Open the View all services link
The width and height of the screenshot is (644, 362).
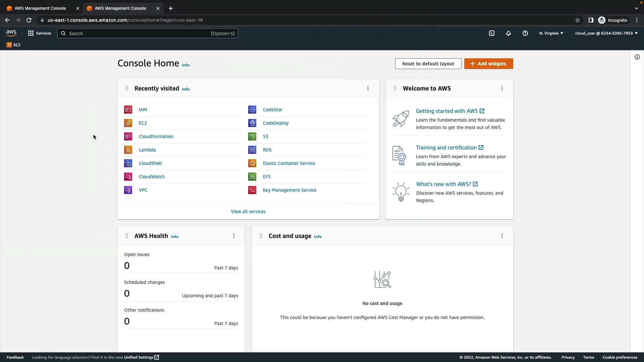pyautogui.click(x=248, y=212)
